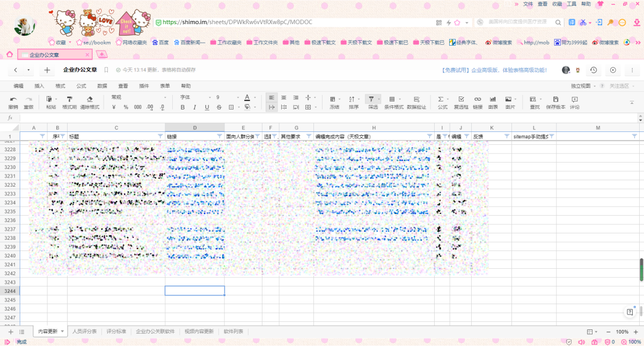644x346 pixels.
Task: Click the font color A swatch
Action: 247,98
